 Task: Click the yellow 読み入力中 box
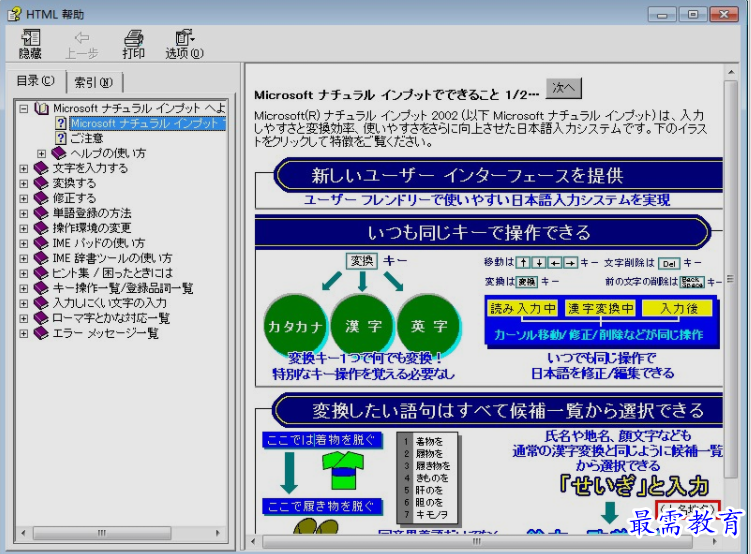click(522, 308)
